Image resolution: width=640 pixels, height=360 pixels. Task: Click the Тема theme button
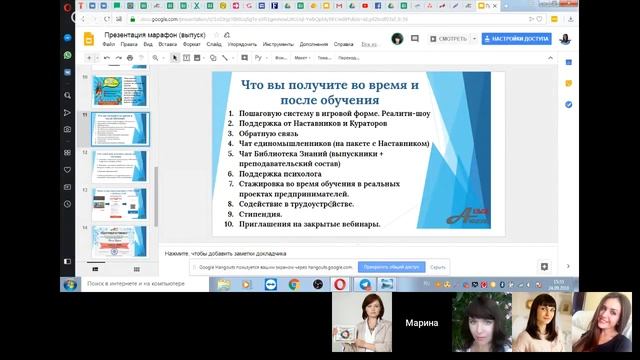click(324, 58)
